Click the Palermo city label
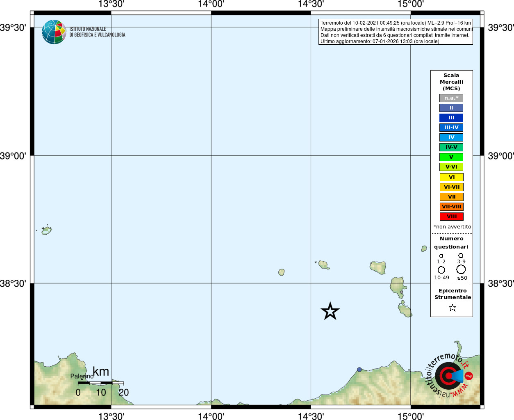The image size is (514, 420). 82,376
